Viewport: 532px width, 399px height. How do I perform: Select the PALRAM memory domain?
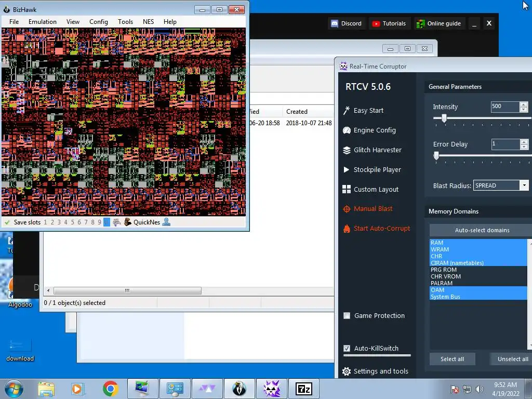(478, 283)
